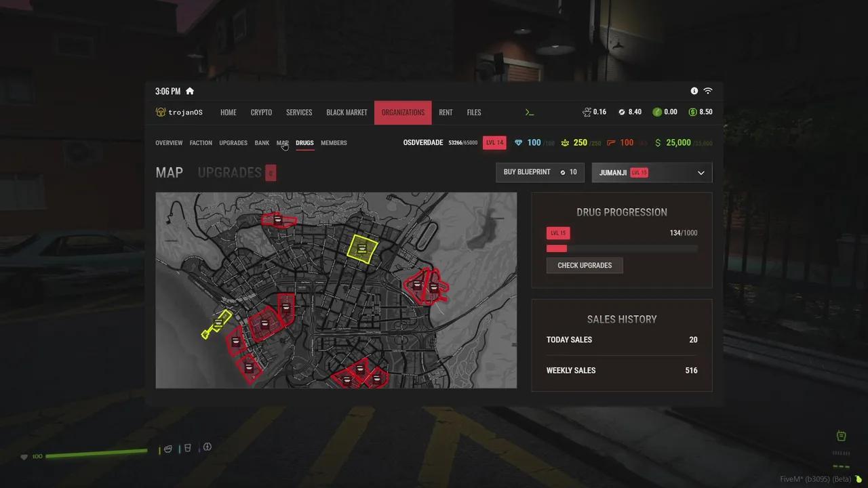Click the green leaf icon showing 0.00
Screen dimensions: 868x488
[657, 113]
